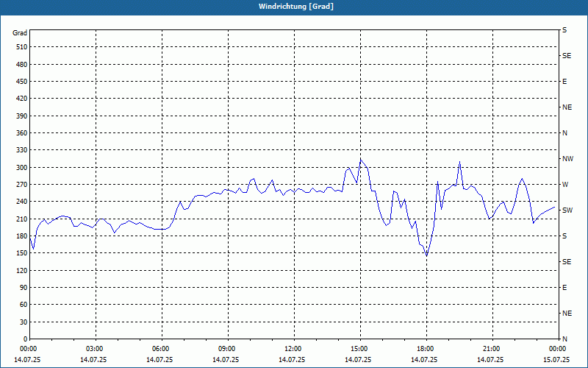
Task: Click the 03:00 time label
Action: point(96,349)
